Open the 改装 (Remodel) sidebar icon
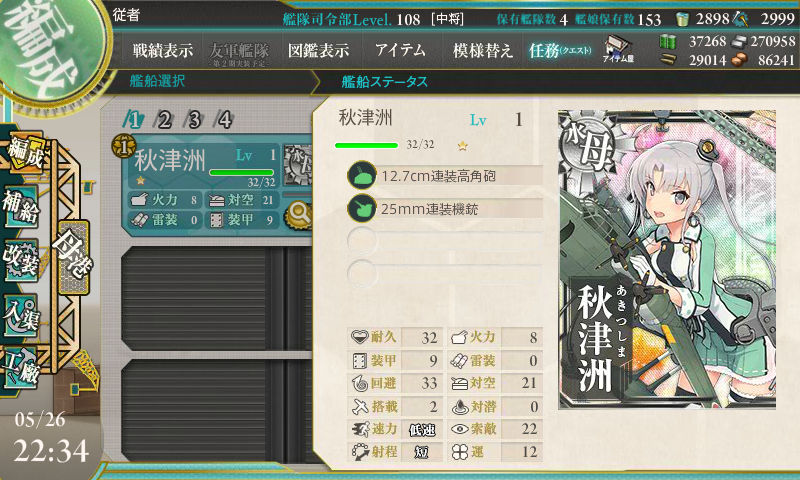The height and width of the screenshot is (480, 800). pos(21,261)
